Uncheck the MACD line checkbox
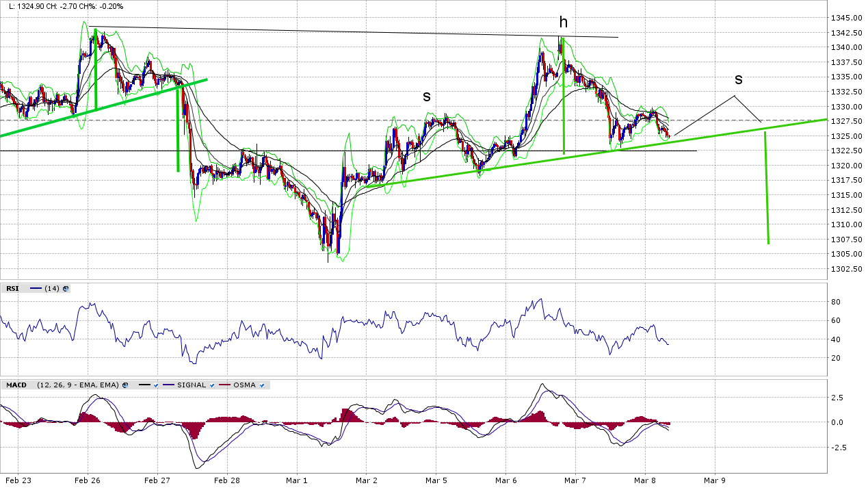868x490 pixels. click(156, 385)
